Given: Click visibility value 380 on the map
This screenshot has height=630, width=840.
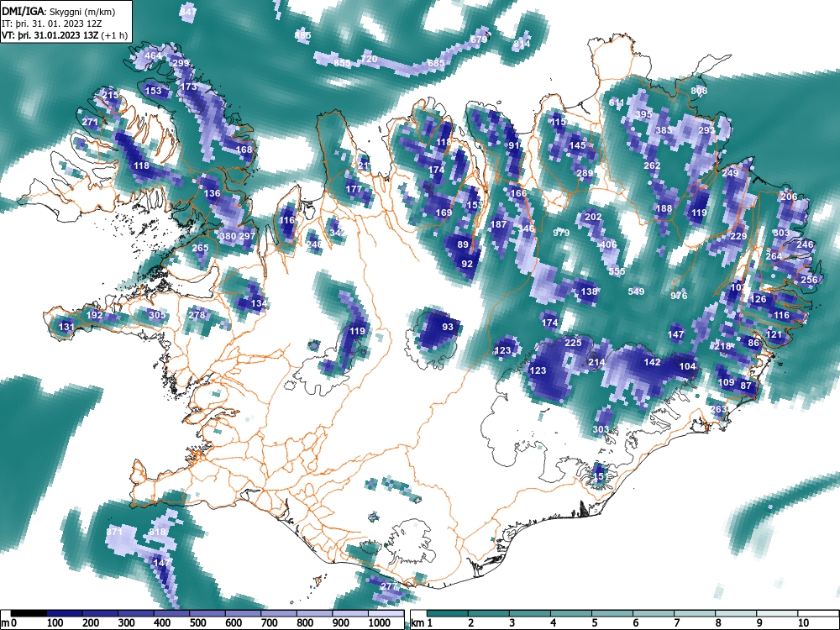Looking at the screenshot, I should point(228,236).
